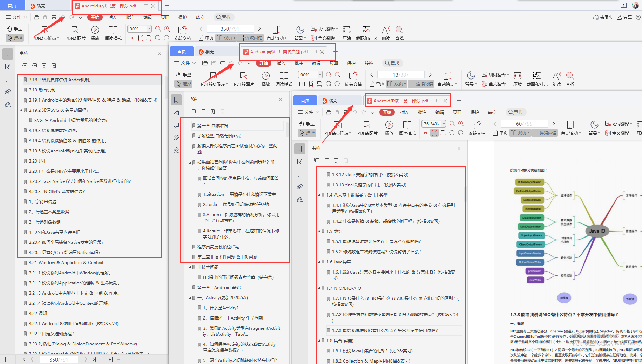The width and height of the screenshot is (642, 364).
Task: Select 选择 tool in 第一部分 window
Action: (307, 133)
